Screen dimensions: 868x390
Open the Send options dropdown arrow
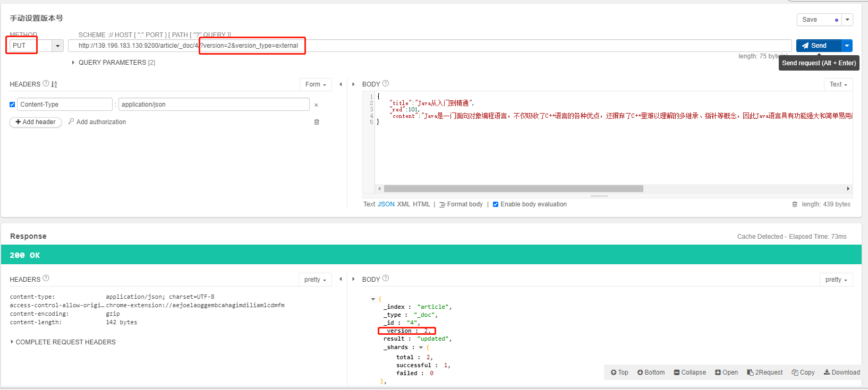tap(847, 46)
